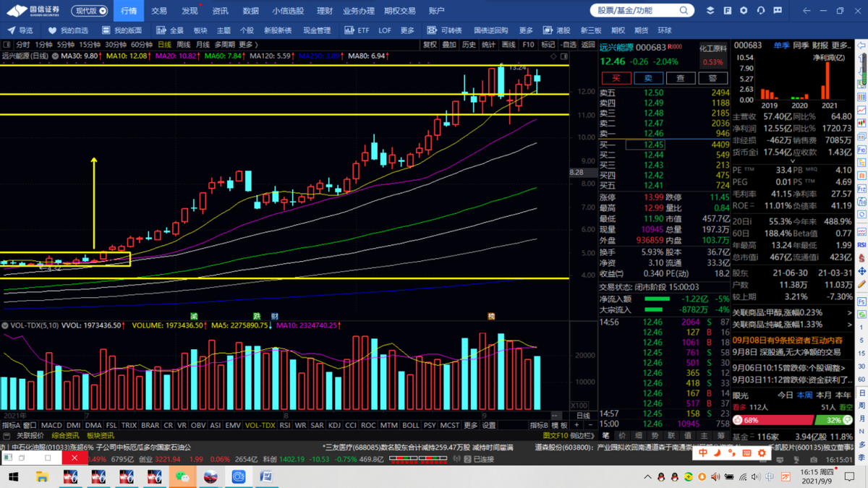Screen dimensions: 868x488
Task: Click the back arrow in title bar
Action: (807, 11)
